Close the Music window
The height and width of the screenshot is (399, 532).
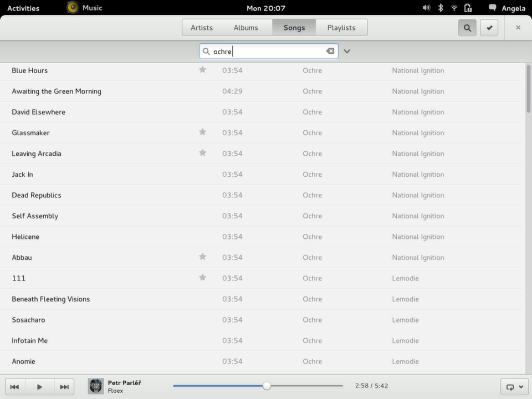coord(518,28)
